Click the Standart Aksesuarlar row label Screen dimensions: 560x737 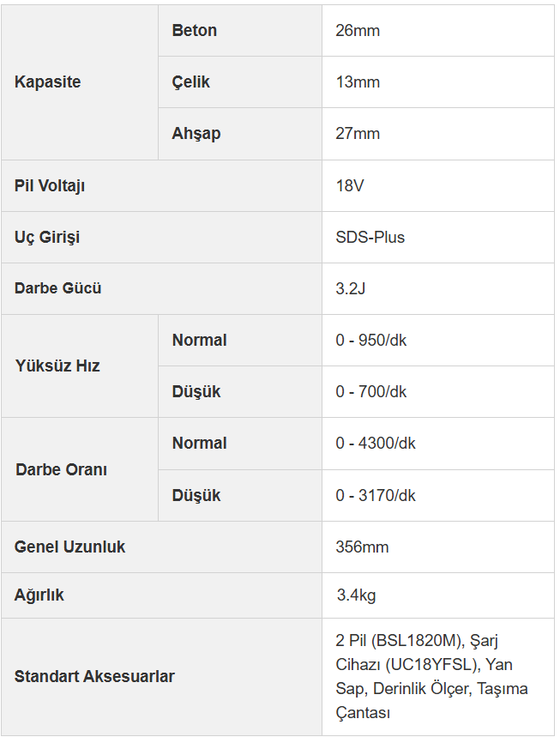click(x=94, y=677)
